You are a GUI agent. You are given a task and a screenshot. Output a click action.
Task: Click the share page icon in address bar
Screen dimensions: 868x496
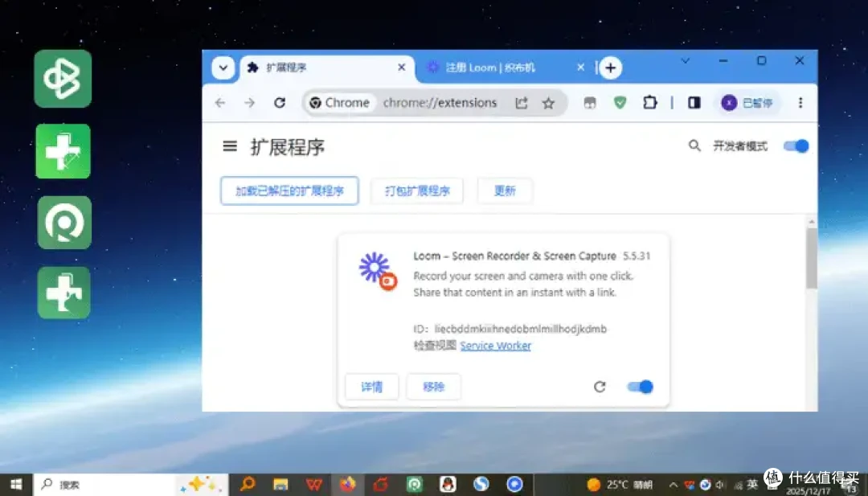pos(521,103)
